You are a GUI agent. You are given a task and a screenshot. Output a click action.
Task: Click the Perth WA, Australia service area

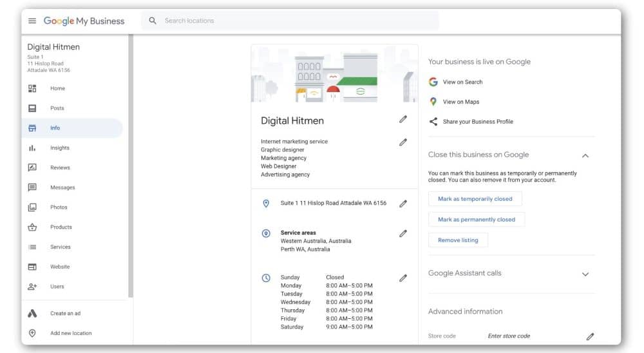(305, 249)
